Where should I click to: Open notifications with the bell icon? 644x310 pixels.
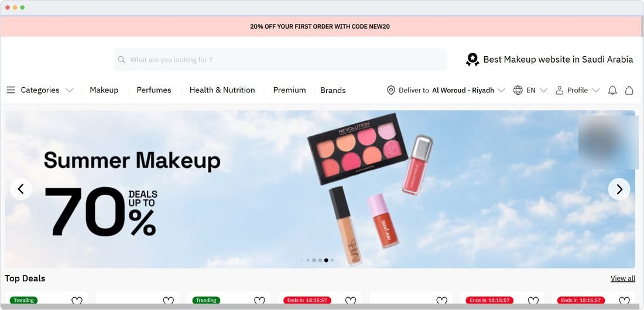[x=612, y=90]
